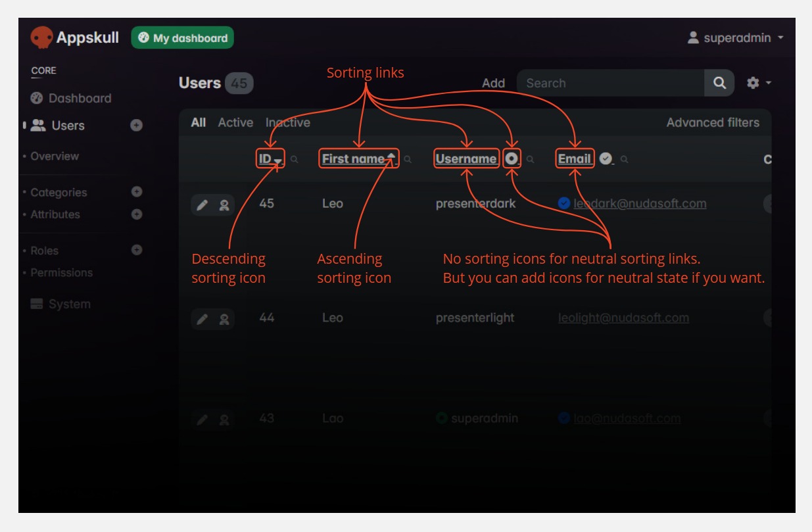Click search icon next to First name header
The height and width of the screenshot is (532, 812).
(x=408, y=159)
